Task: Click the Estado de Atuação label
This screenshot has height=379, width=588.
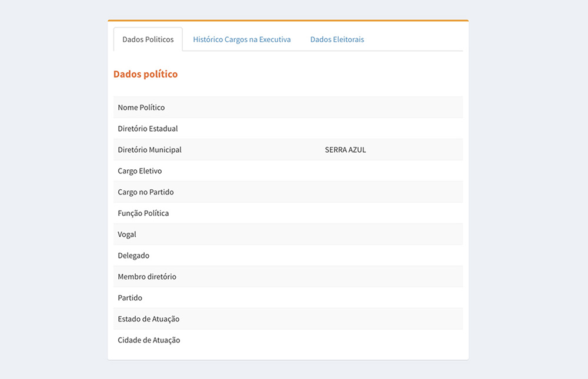Action: [x=149, y=319]
